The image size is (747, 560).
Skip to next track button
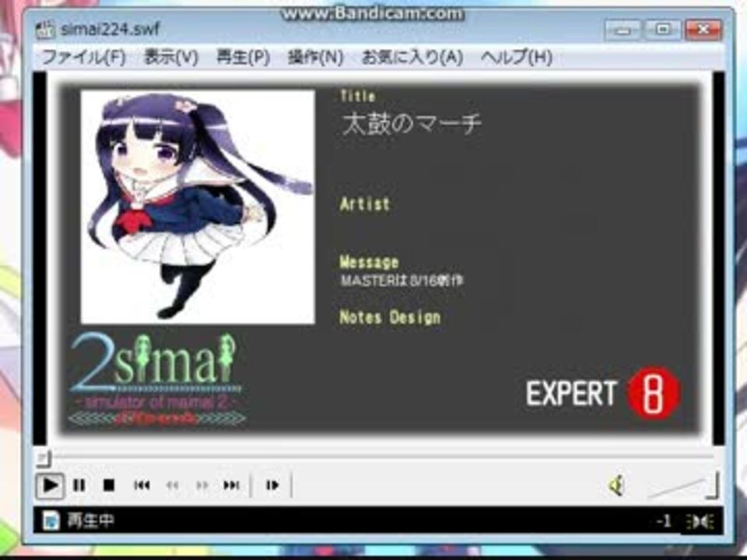pyautogui.click(x=232, y=485)
